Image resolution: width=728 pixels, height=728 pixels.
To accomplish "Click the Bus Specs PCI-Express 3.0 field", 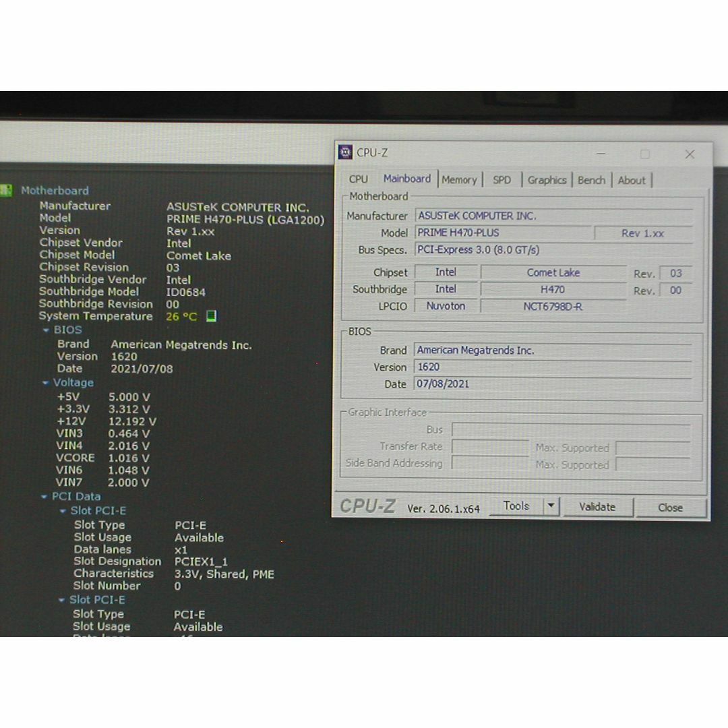I will click(553, 250).
